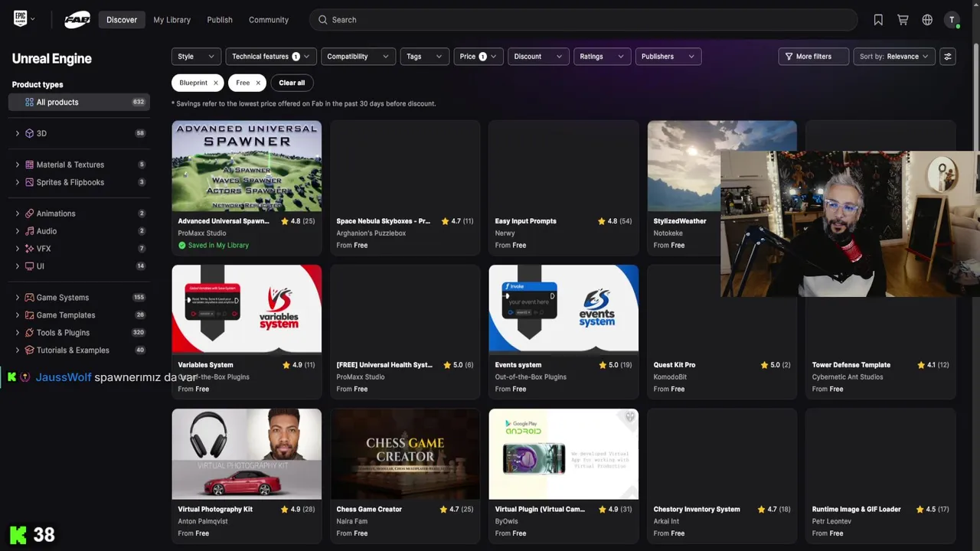Image resolution: width=980 pixels, height=551 pixels.
Task: Open the language globe icon
Action: [927, 20]
